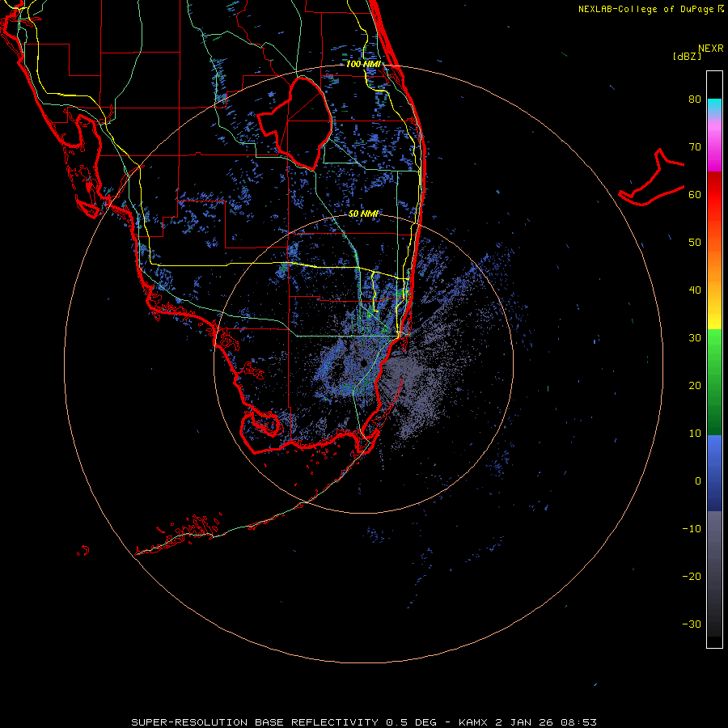Click the 70 dBZ scale value

coord(695,147)
